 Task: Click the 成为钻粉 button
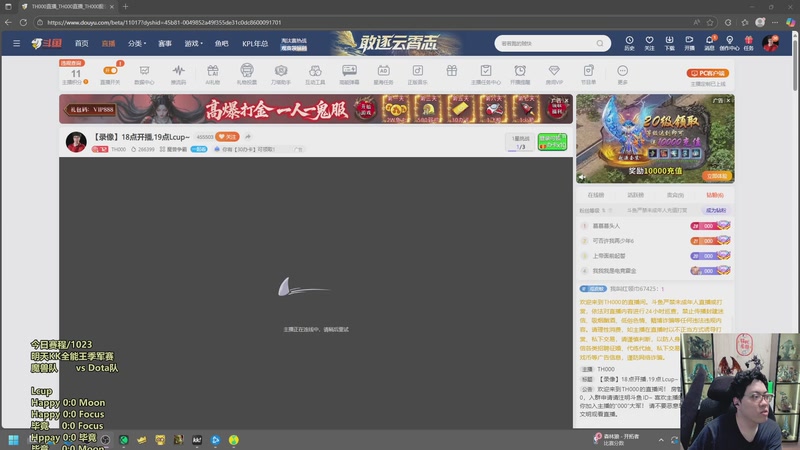(x=716, y=210)
